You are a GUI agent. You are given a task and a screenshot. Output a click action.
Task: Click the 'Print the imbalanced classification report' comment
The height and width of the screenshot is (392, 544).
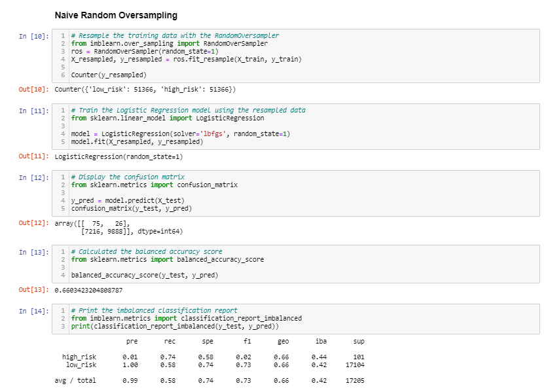coord(154,310)
